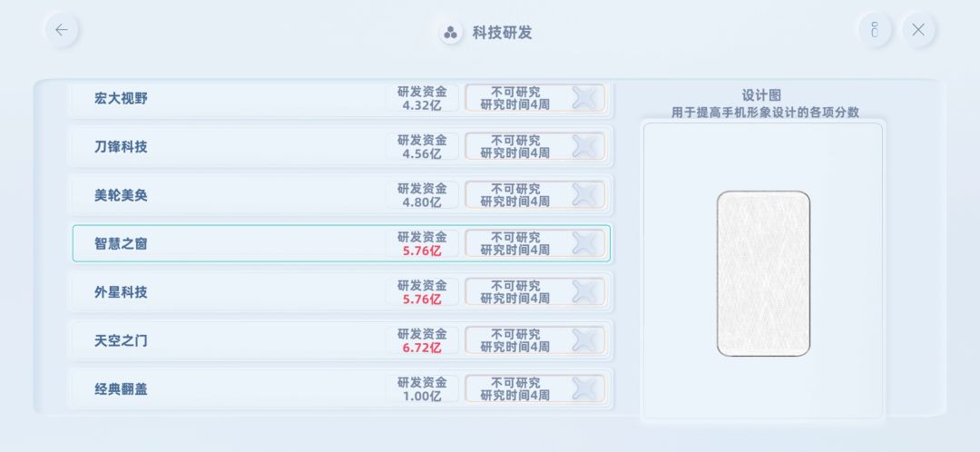
Task: Click the cross icon in 美轮美奂 row
Action: 585,195
